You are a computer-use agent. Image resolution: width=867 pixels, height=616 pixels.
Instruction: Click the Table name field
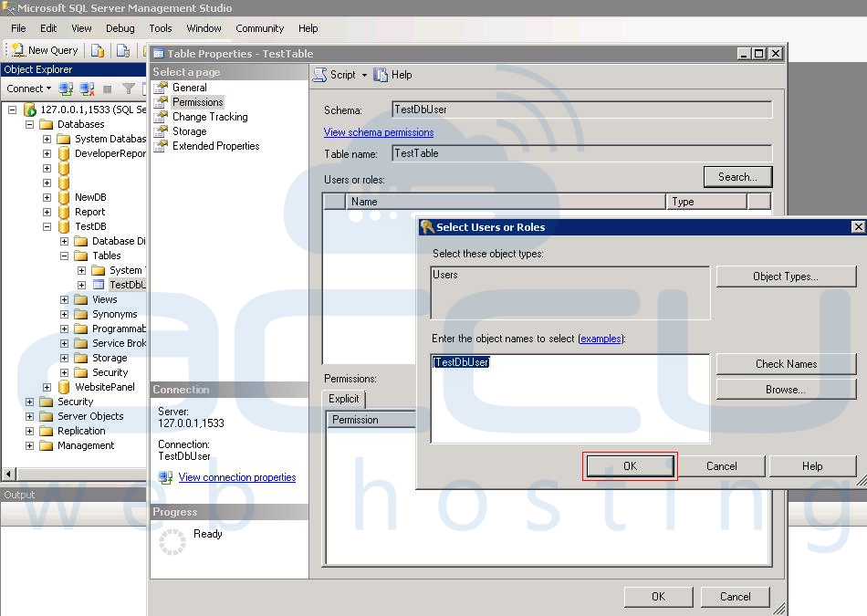click(x=581, y=153)
